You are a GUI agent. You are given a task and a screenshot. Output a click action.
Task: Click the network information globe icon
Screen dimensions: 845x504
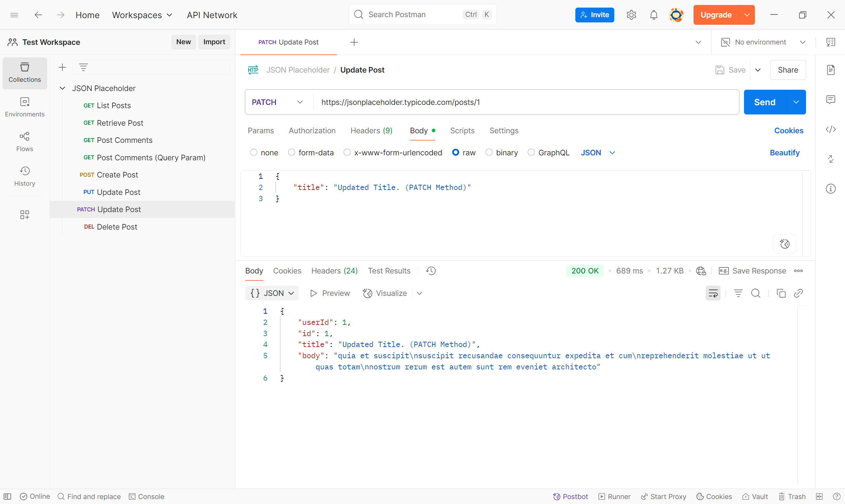[701, 271]
